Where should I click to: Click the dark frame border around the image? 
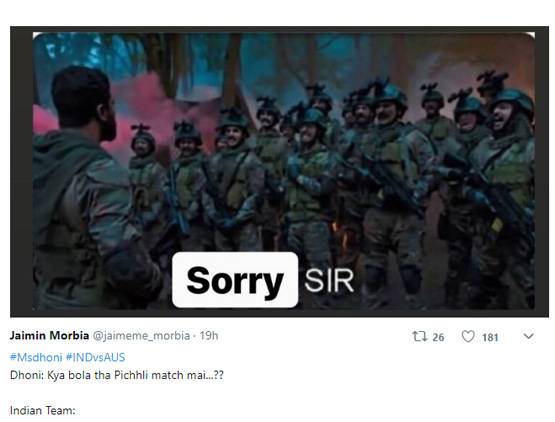pyautogui.click(x=21, y=171)
